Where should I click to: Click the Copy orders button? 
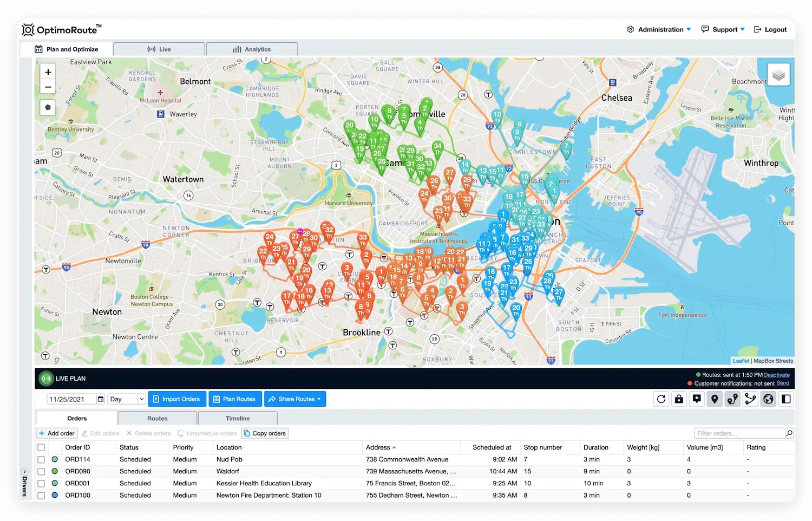265,433
